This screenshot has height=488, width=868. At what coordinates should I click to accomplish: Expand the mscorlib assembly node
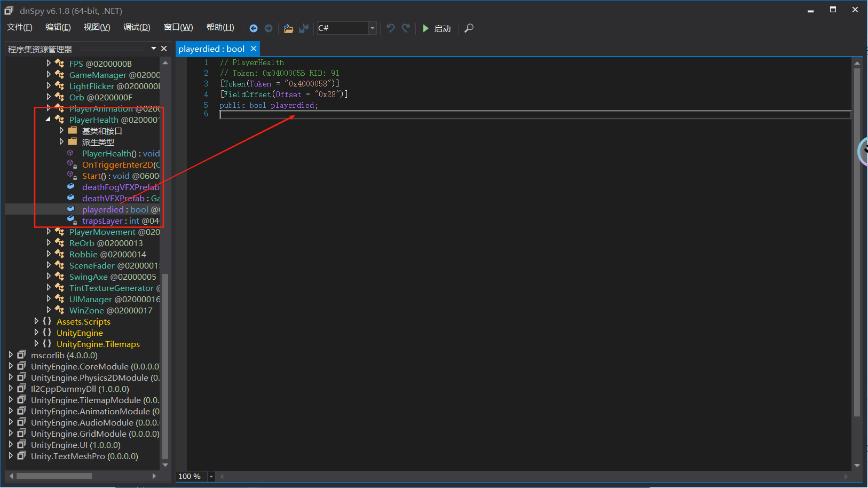pyautogui.click(x=10, y=355)
